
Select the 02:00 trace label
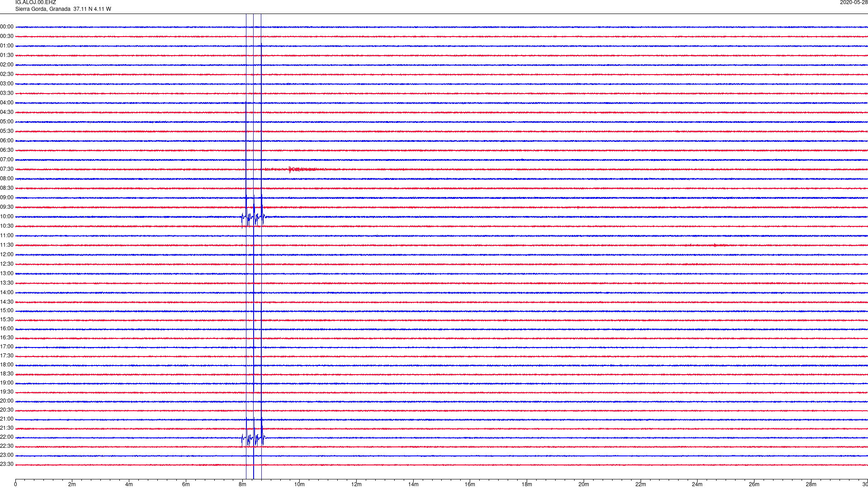point(7,65)
